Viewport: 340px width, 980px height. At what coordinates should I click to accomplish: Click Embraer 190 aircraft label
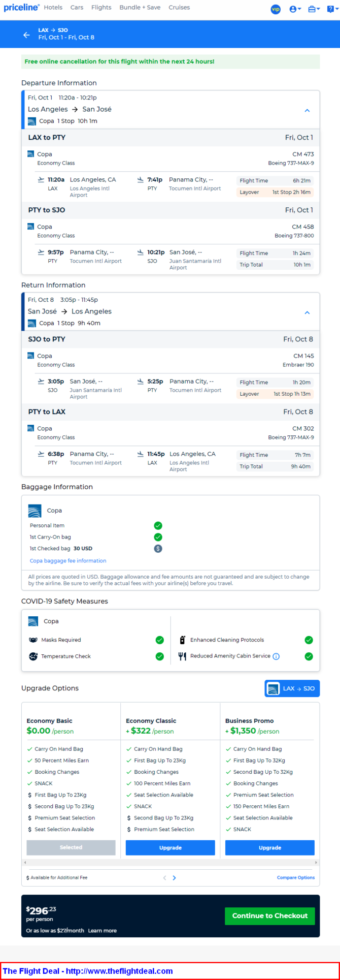coord(298,365)
